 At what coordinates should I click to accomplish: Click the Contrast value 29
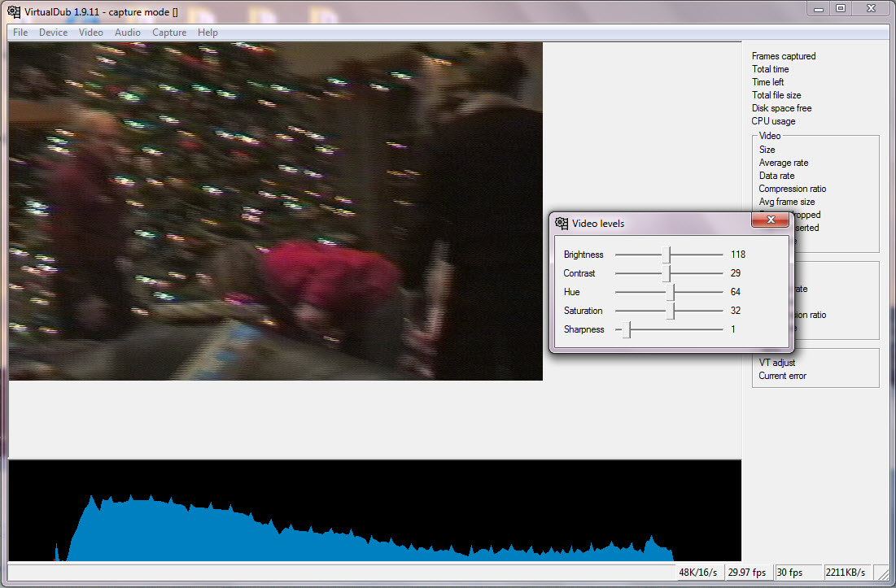(x=736, y=273)
